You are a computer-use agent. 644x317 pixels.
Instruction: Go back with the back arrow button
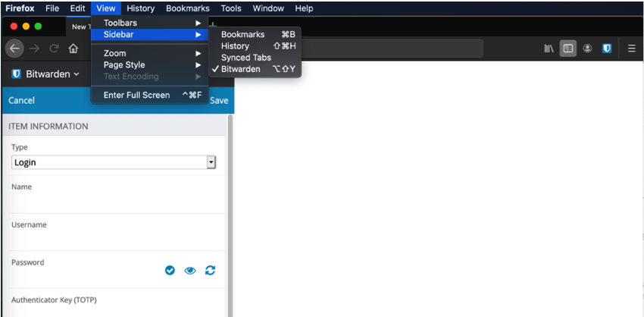tap(14, 49)
